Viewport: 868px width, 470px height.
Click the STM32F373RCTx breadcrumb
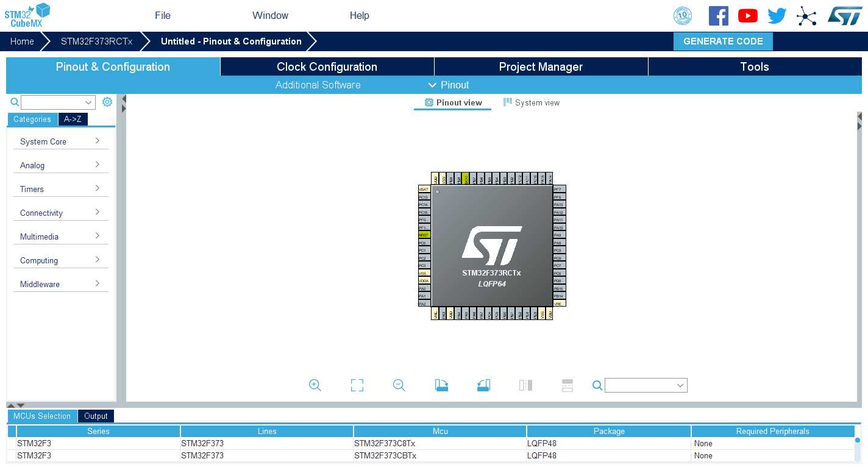pos(96,41)
